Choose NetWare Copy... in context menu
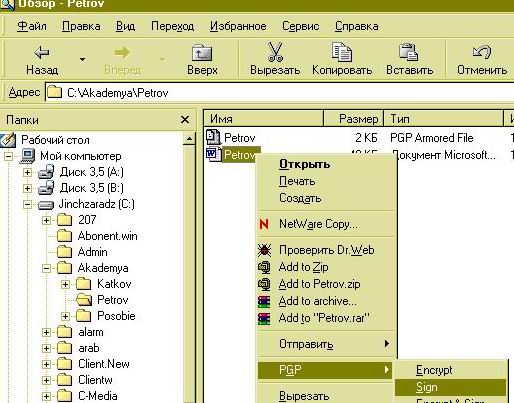The width and height of the screenshot is (514, 403). 327,224
